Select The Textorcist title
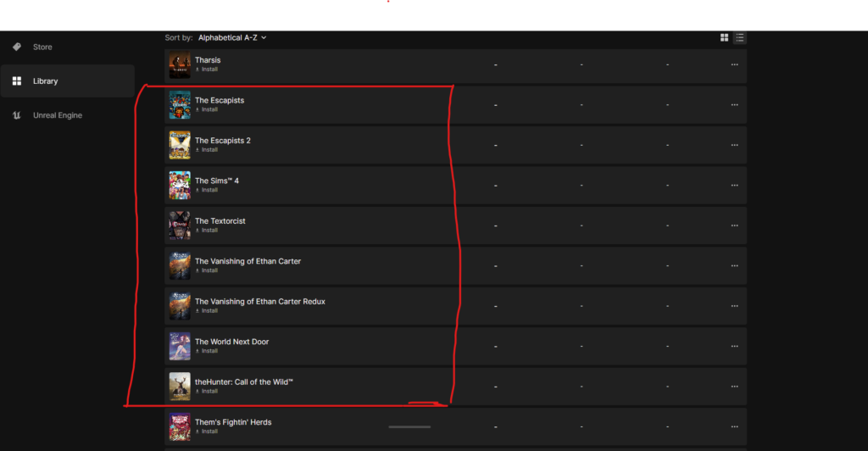Viewport: 868px width, 451px height. [220, 220]
